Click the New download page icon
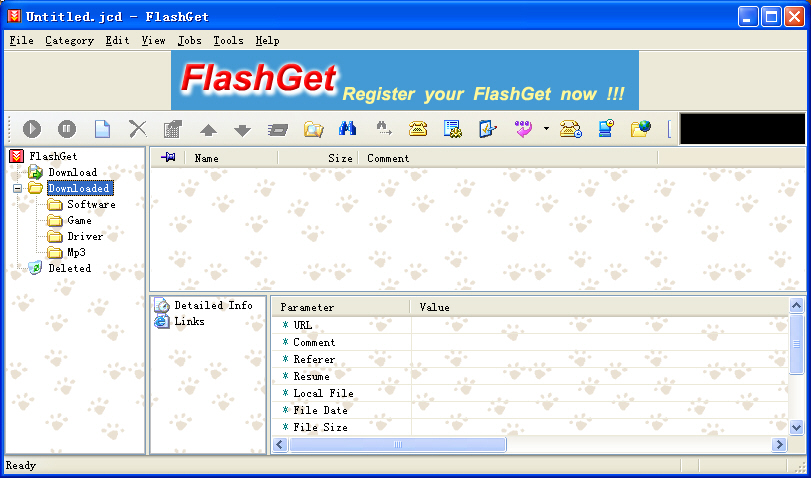Screen dimensions: 811x478 (102, 128)
